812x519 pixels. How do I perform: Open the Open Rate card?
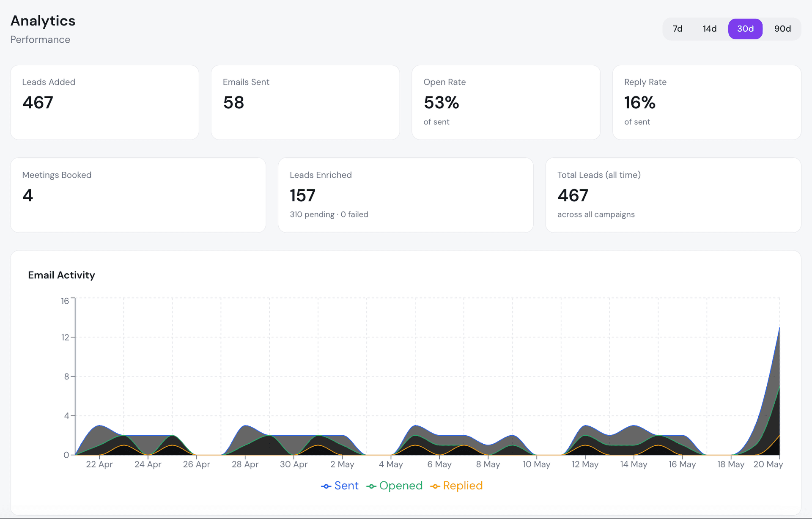[x=506, y=102]
